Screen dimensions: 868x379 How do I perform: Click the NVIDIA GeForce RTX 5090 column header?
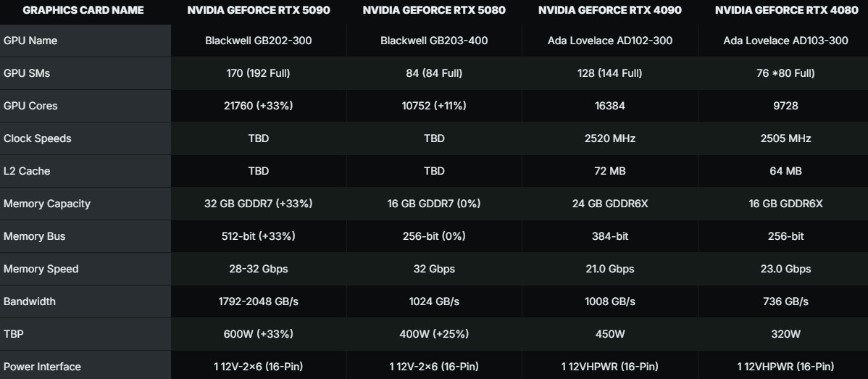pos(259,10)
